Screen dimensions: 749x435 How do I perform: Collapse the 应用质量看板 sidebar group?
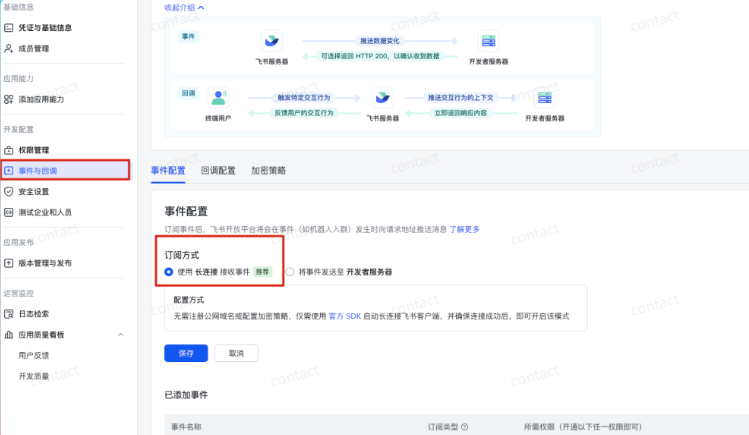coord(121,334)
